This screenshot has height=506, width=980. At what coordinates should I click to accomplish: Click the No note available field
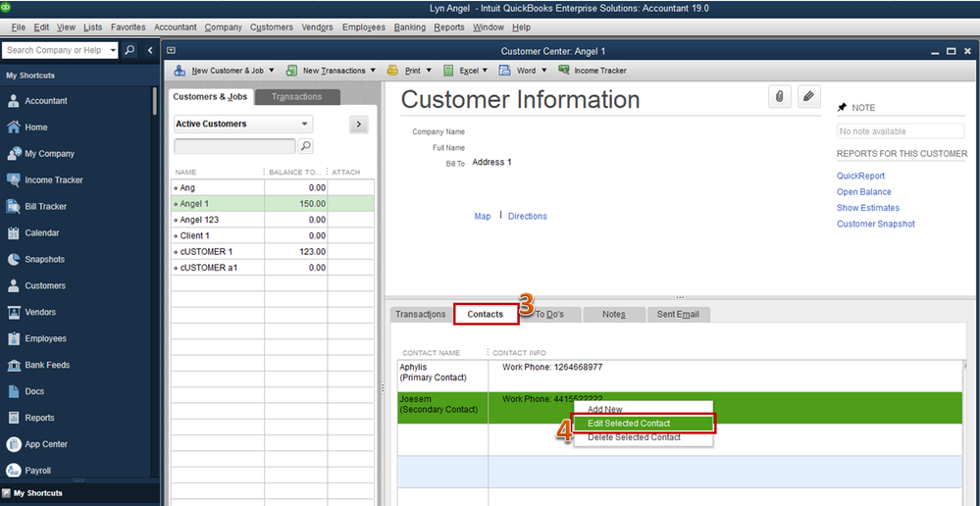(x=901, y=131)
